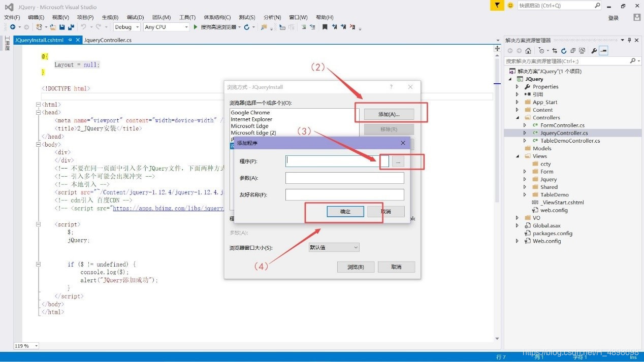
Task: Toggle bookmark icon in main toolbar
Action: [x=325, y=27]
